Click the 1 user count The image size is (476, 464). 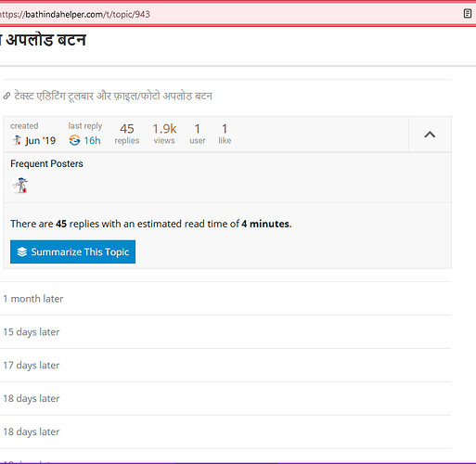pyautogui.click(x=198, y=134)
